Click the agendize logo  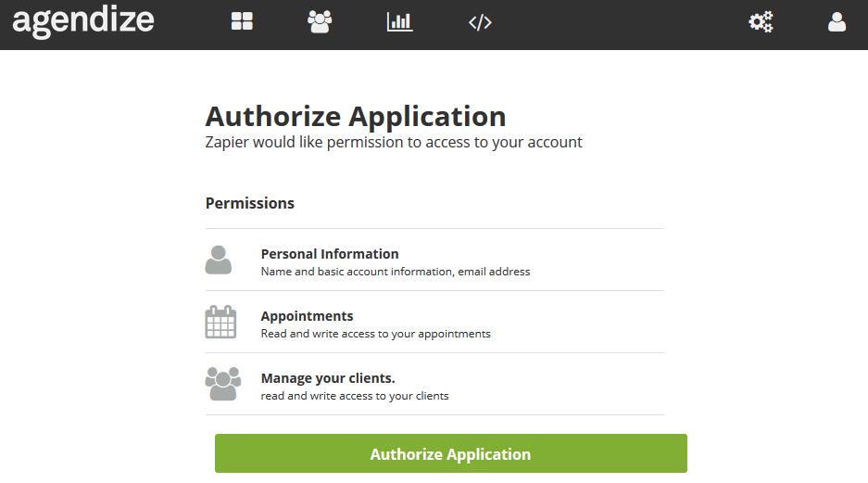coord(83,21)
